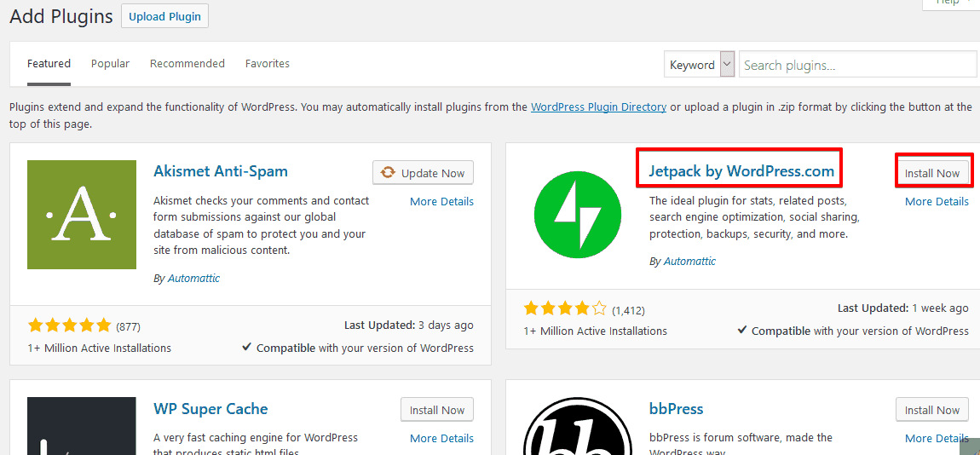Switch to the Favorites tab
The height and width of the screenshot is (455, 980).
tap(268, 63)
